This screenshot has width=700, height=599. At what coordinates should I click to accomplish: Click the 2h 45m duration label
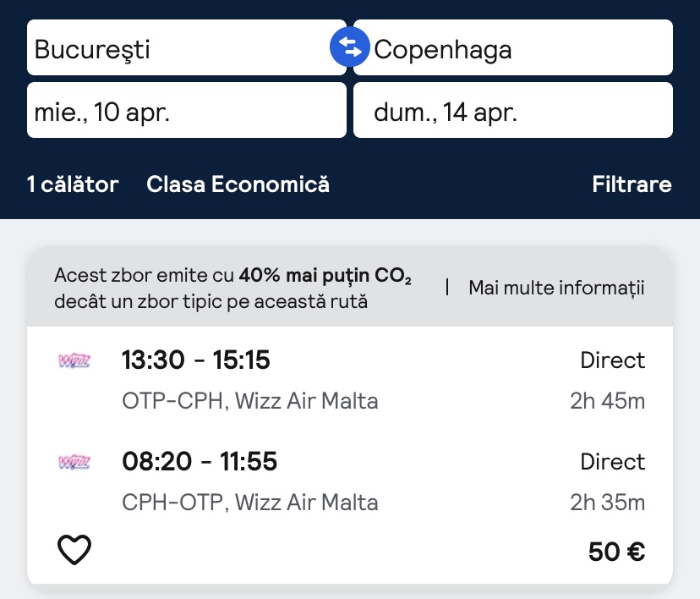click(607, 401)
